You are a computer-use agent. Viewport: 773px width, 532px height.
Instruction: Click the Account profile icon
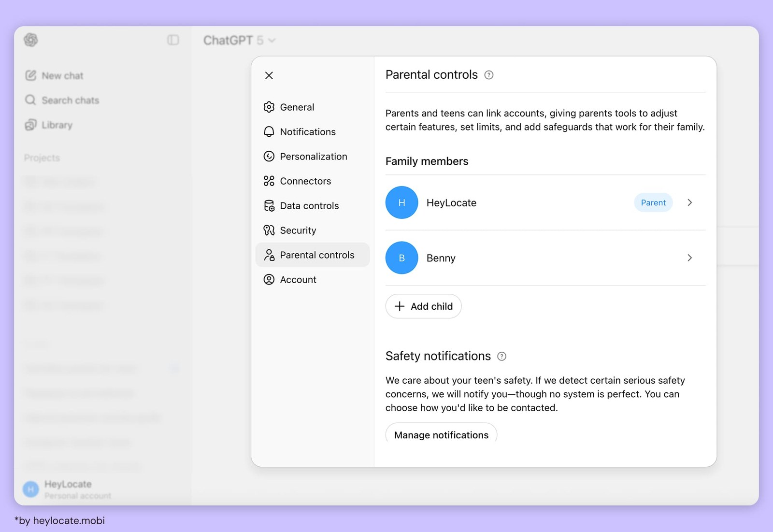click(x=269, y=280)
